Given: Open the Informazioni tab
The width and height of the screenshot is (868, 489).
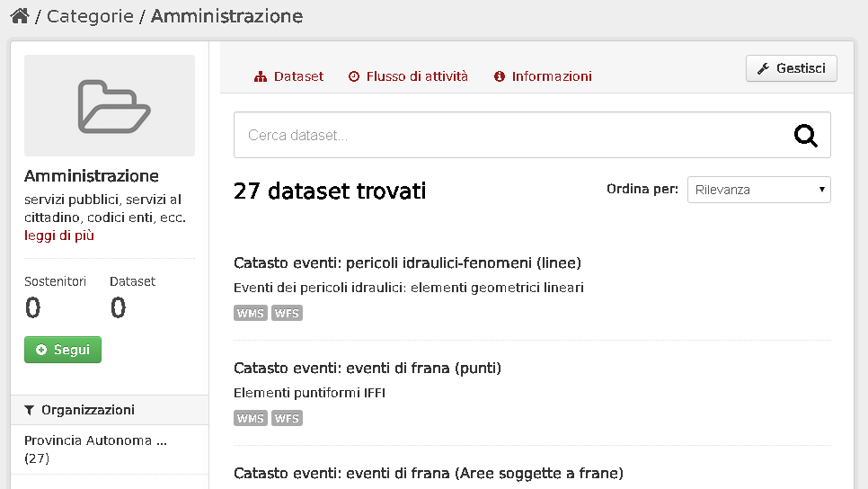Looking at the screenshot, I should click(543, 76).
